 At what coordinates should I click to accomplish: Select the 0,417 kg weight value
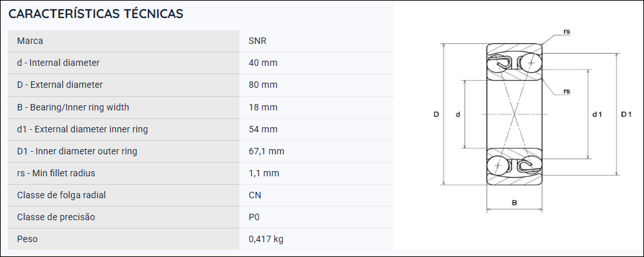pos(266,239)
